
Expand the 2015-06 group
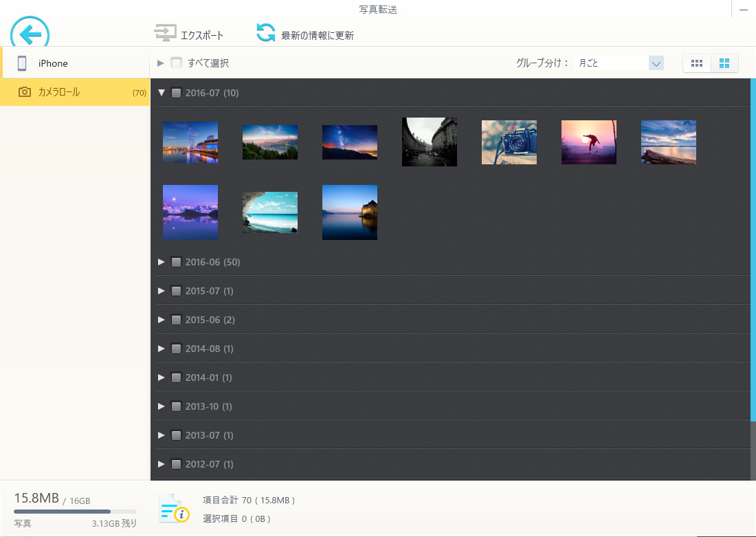[162, 320]
